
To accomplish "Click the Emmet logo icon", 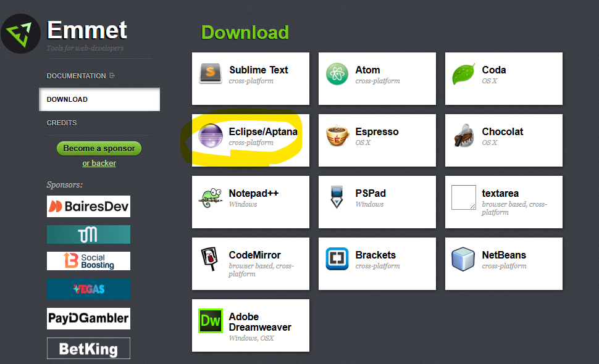I will 20,33.
